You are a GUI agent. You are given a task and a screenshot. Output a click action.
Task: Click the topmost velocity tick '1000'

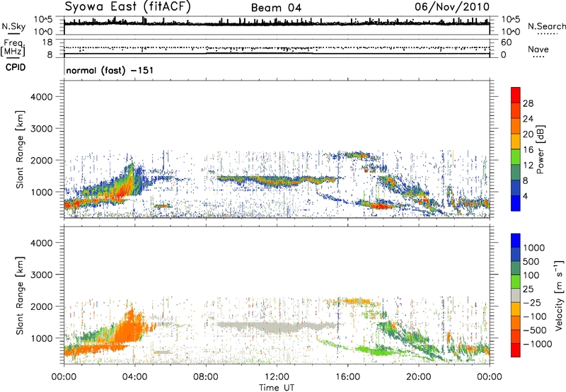pyautogui.click(x=534, y=248)
